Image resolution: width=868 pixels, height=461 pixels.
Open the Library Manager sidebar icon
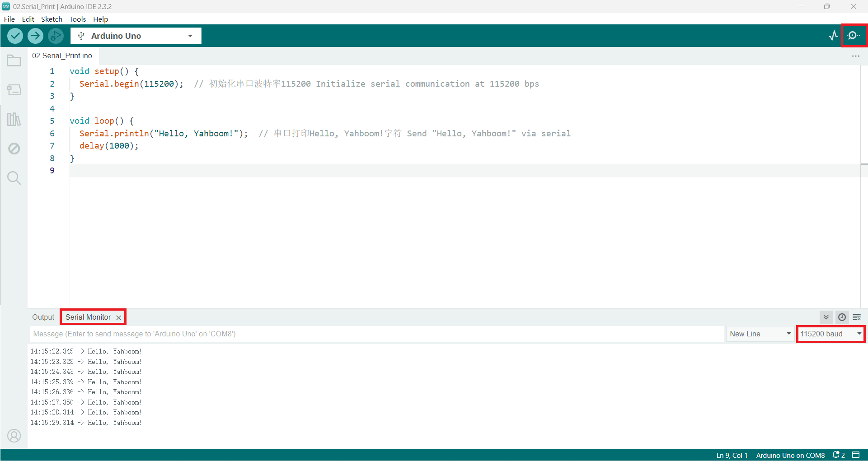tap(14, 119)
